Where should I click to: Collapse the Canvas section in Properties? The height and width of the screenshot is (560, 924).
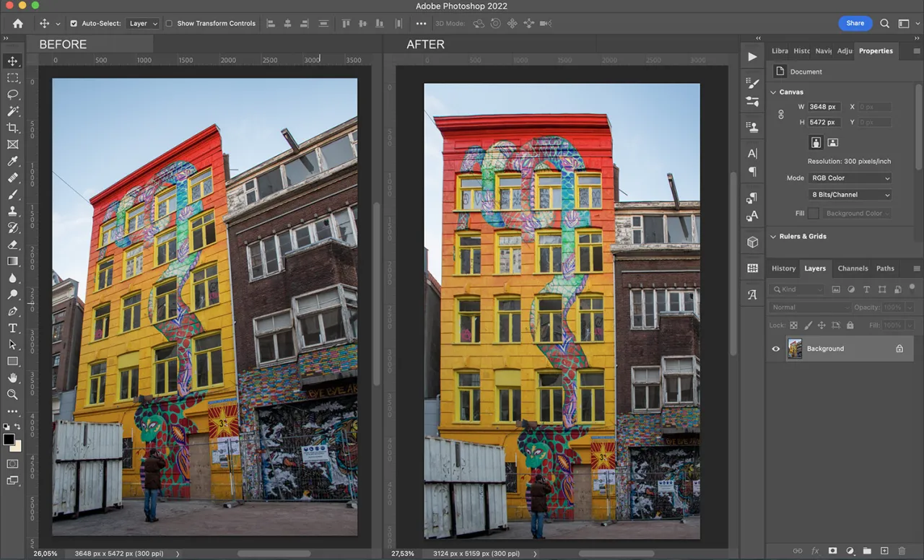[773, 92]
